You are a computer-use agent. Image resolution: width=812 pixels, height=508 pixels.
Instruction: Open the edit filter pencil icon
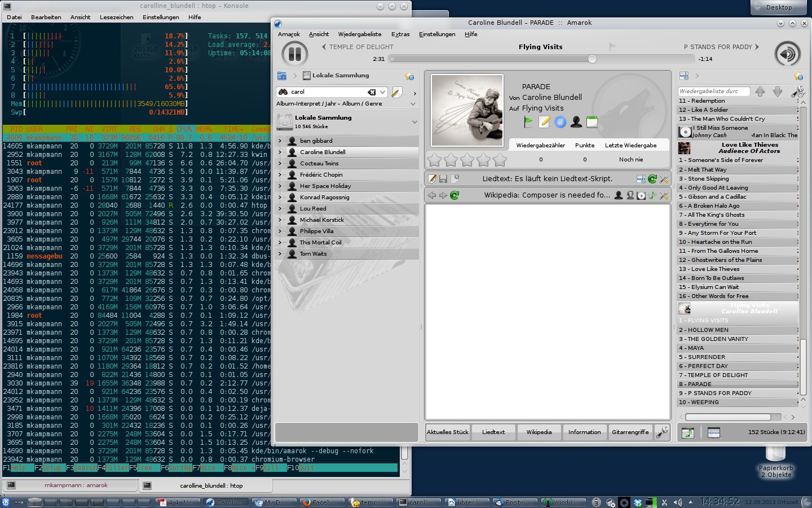coord(396,92)
